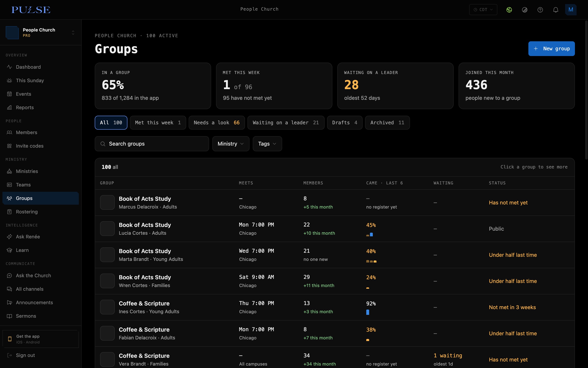588x368 pixels.
Task: Open Lucia Cortes' Book of Acts Study row
Action: click(x=335, y=229)
